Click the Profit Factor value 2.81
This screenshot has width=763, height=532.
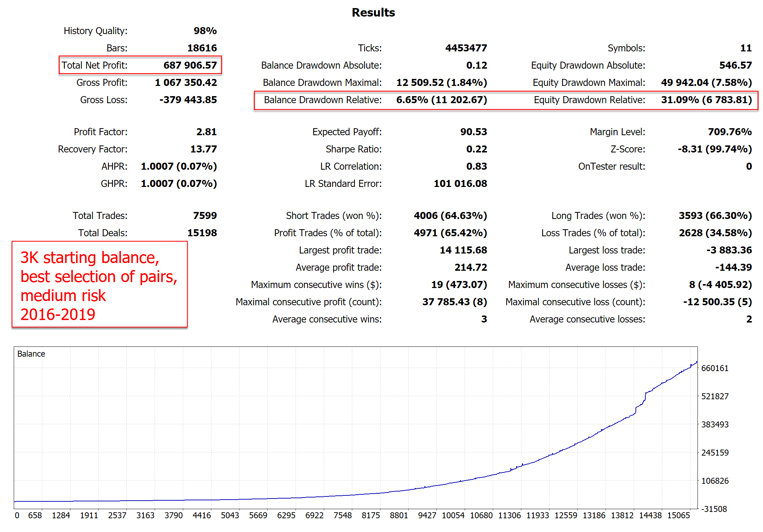coord(206,132)
